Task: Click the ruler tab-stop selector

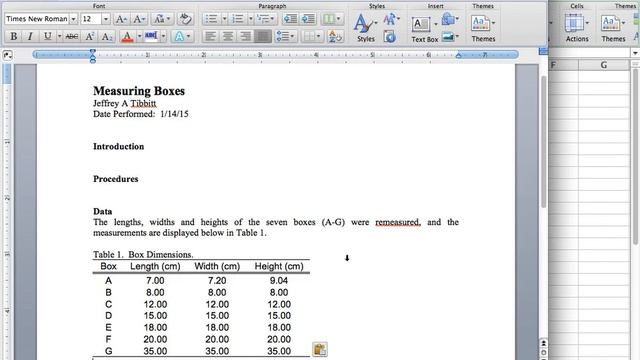Action: click(x=7, y=55)
